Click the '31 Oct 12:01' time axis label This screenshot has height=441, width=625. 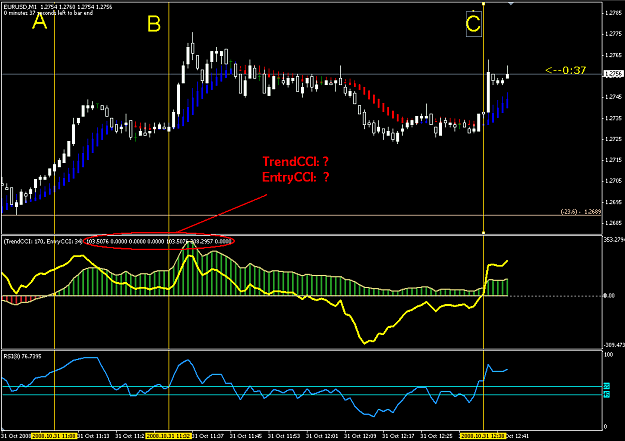click(x=322, y=436)
